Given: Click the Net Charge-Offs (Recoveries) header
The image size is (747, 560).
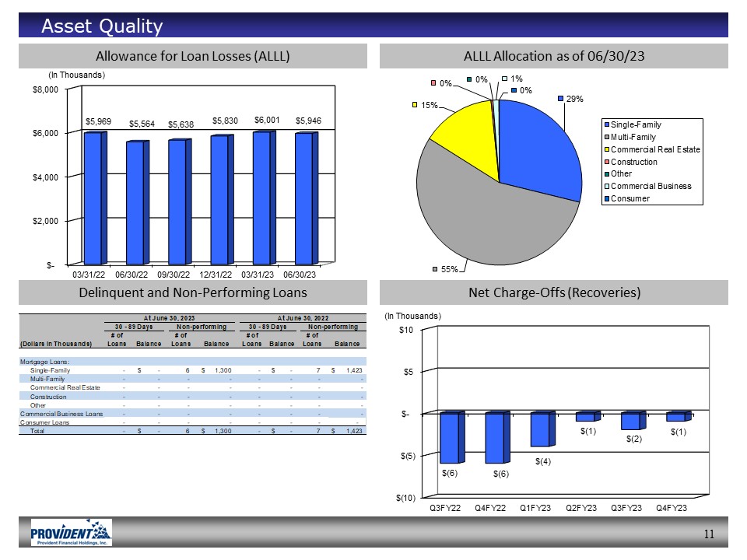Looking at the screenshot, I should tap(553, 292).
